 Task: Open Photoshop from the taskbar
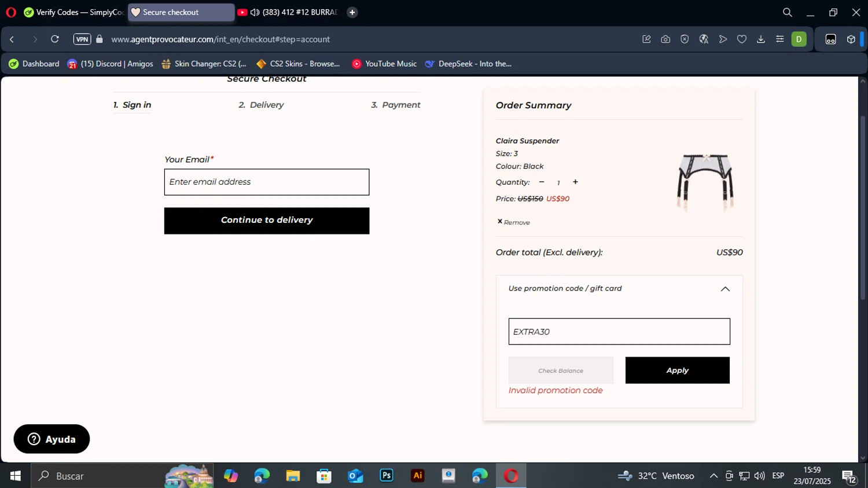point(387,476)
